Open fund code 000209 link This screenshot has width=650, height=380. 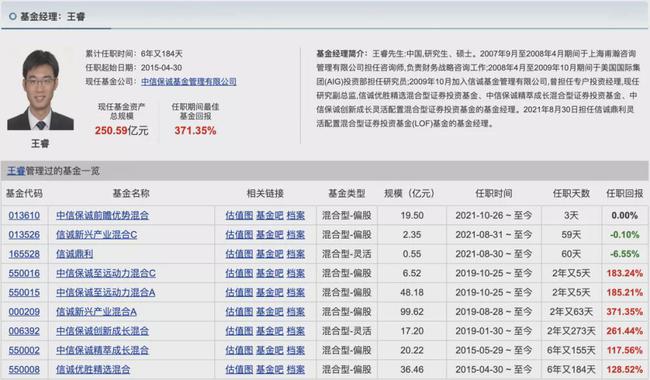[24, 312]
